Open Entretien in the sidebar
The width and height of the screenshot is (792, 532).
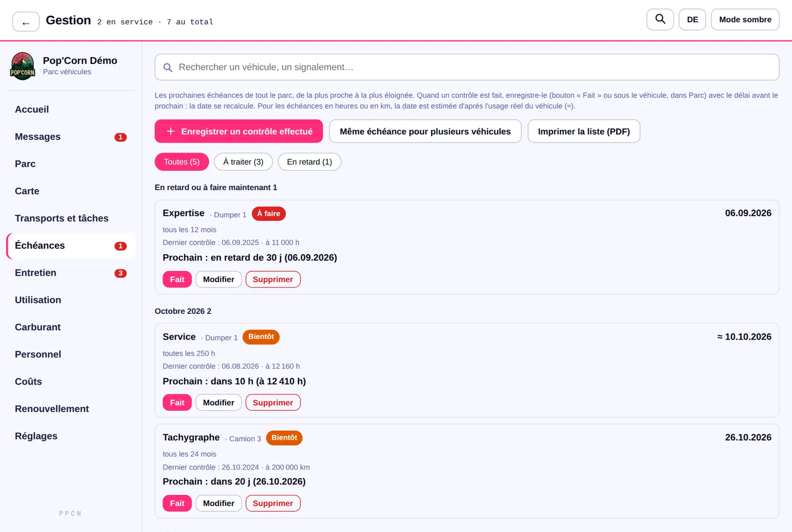coord(71,273)
